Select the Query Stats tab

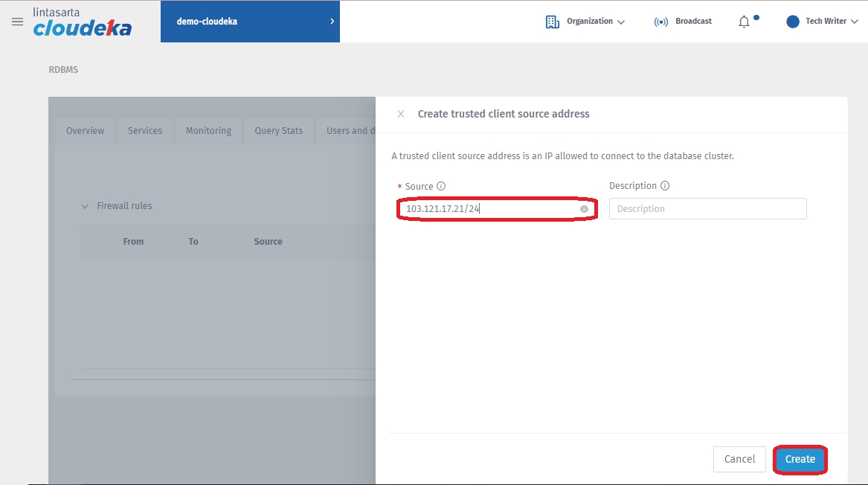278,130
